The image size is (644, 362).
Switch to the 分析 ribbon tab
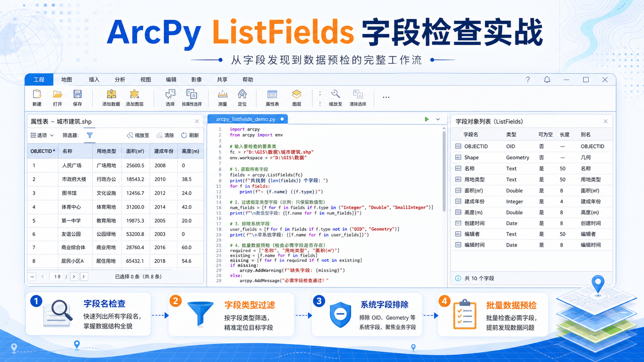(120, 80)
